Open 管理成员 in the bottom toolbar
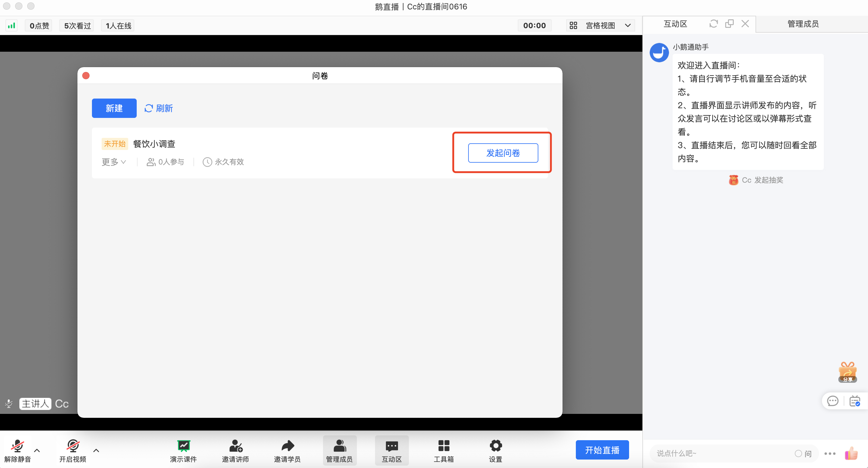Screen dimensions: 868x468 pos(340,451)
